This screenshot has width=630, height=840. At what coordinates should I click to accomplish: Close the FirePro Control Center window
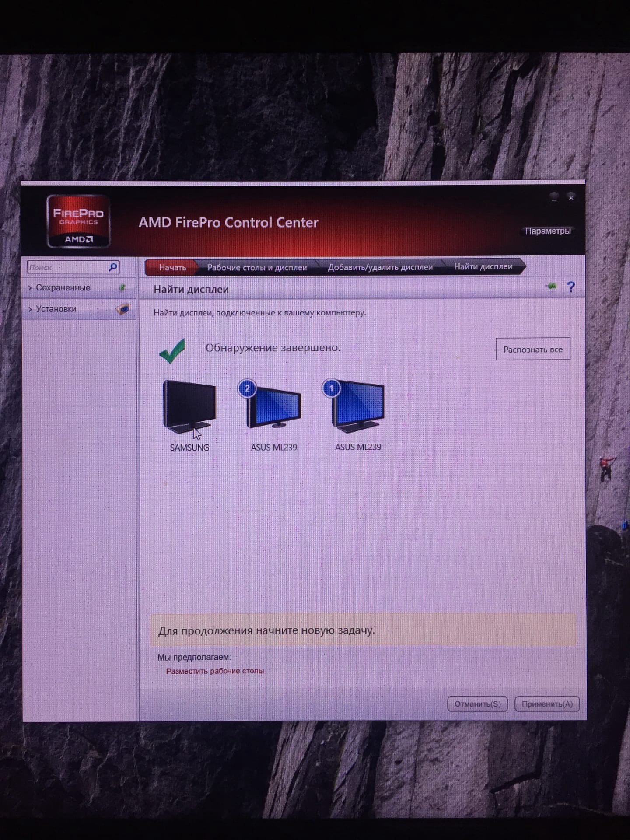(571, 197)
